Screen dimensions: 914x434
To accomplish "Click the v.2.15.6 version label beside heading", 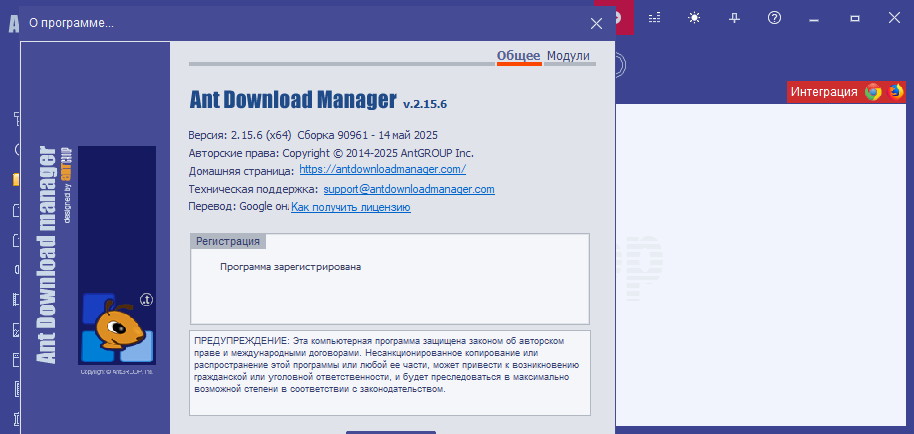I will pos(425,104).
